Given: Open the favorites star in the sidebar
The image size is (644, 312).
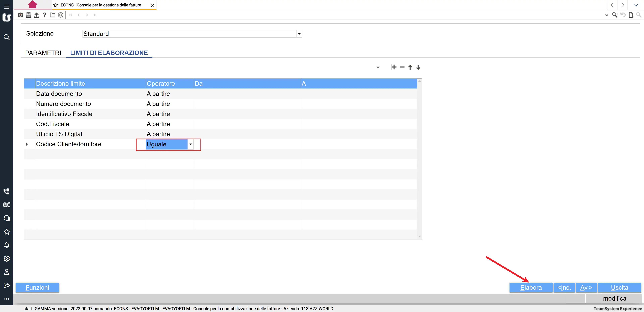Looking at the screenshot, I should click(7, 232).
